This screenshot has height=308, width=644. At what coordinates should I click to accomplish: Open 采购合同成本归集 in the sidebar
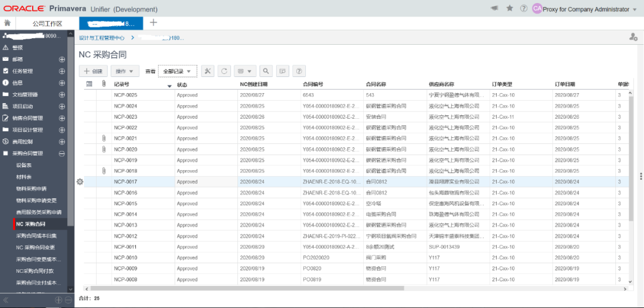[x=36, y=236]
